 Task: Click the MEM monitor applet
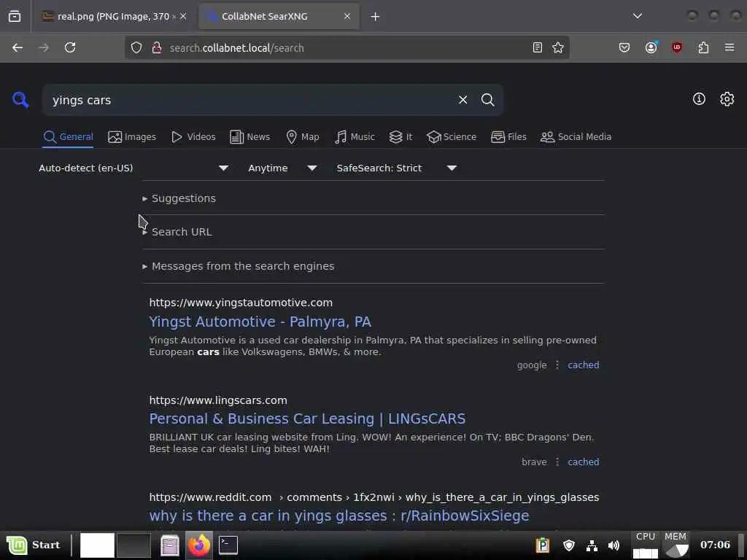tap(676, 545)
